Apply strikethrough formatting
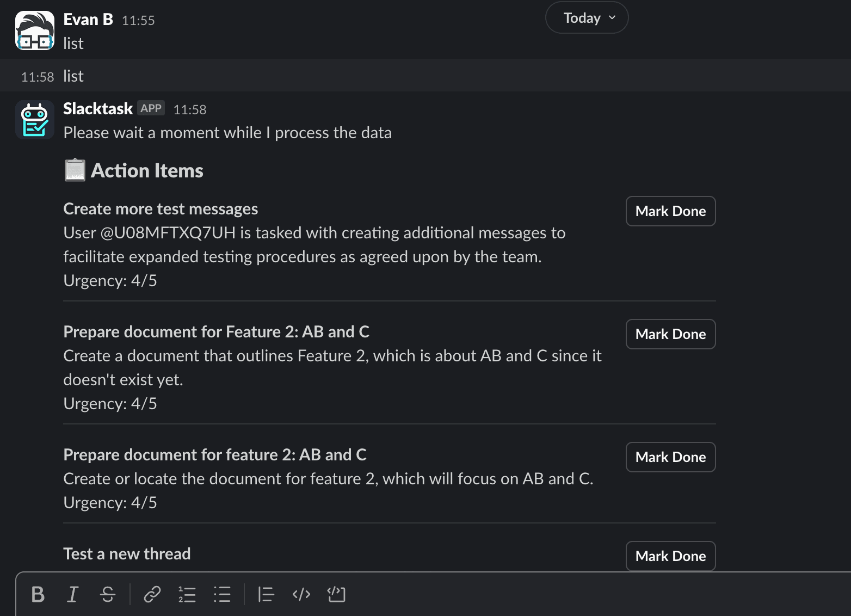851x616 pixels. tap(108, 594)
